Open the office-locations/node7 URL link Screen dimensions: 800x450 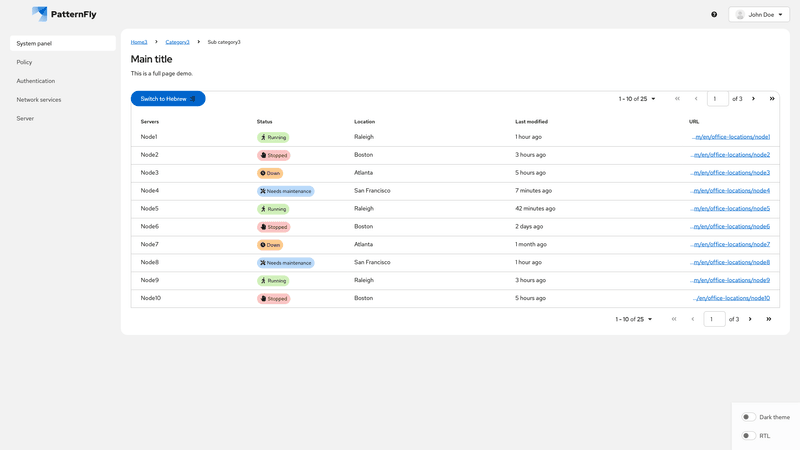tap(730, 244)
